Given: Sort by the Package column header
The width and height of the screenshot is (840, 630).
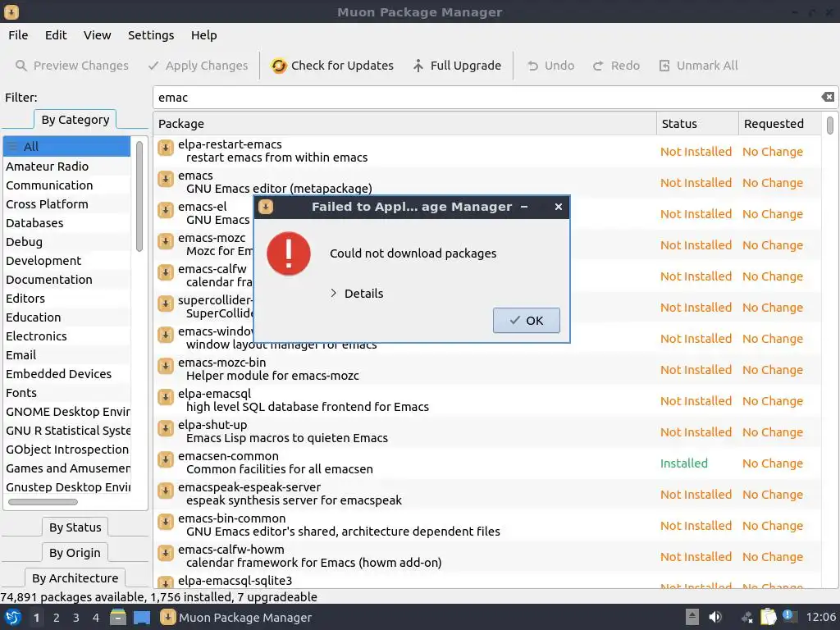Looking at the screenshot, I should (405, 124).
